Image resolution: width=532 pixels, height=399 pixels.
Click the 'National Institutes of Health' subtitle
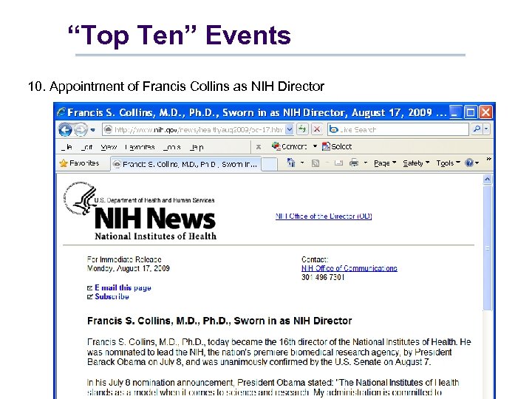pos(155,236)
